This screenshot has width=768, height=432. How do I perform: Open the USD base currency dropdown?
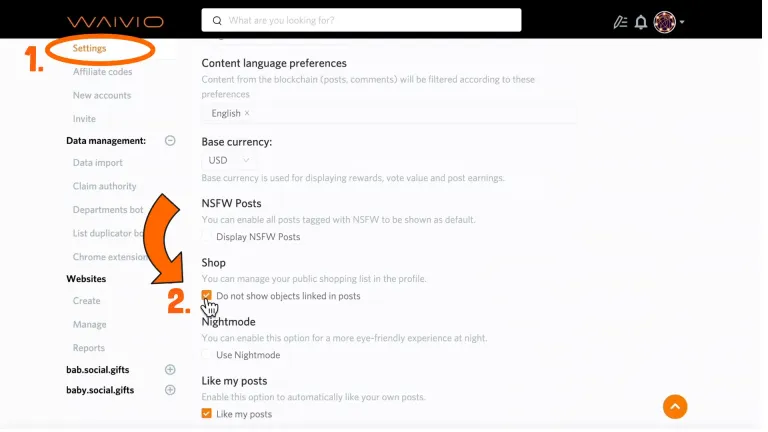[x=229, y=160]
